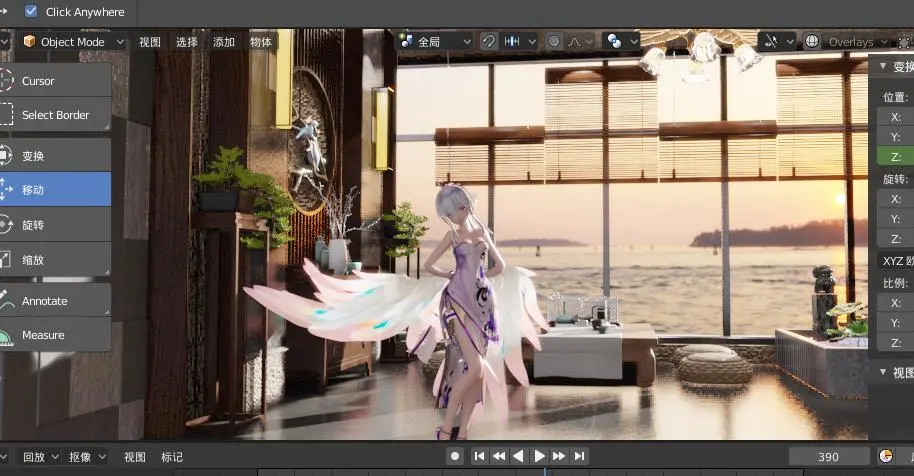The height and width of the screenshot is (476, 914).
Task: Open the 回放 playback dropdown
Action: coord(39,457)
